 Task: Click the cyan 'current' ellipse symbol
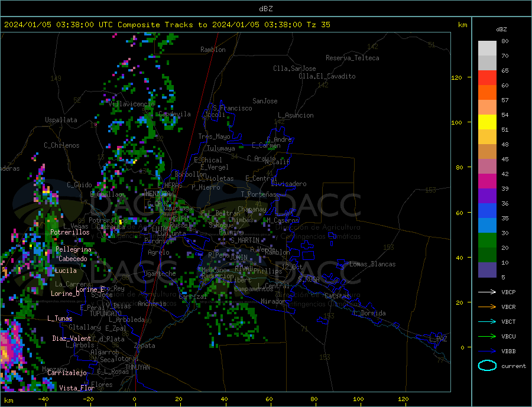coord(487,366)
